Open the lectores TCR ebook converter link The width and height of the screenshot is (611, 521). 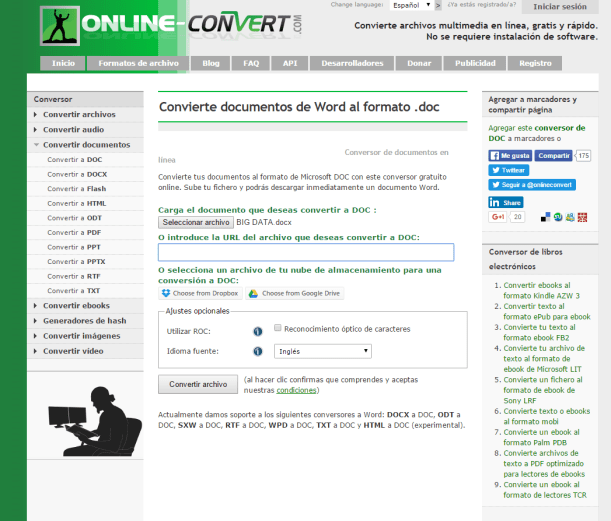(545, 490)
